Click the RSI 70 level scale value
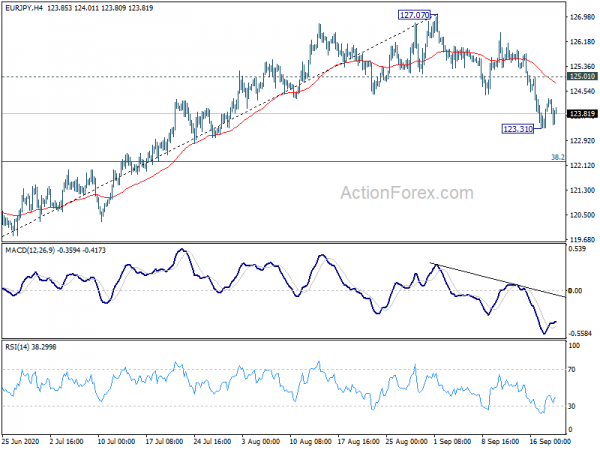This screenshot has width=600, height=450. (572, 370)
